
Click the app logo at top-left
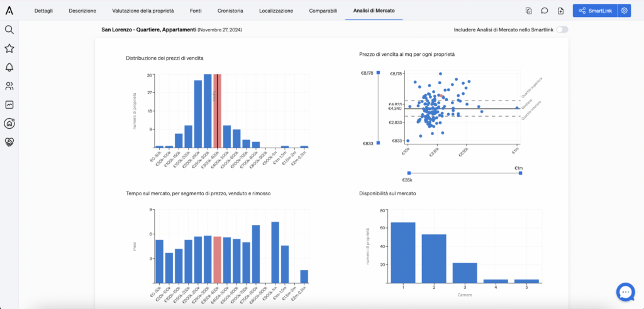click(9, 11)
